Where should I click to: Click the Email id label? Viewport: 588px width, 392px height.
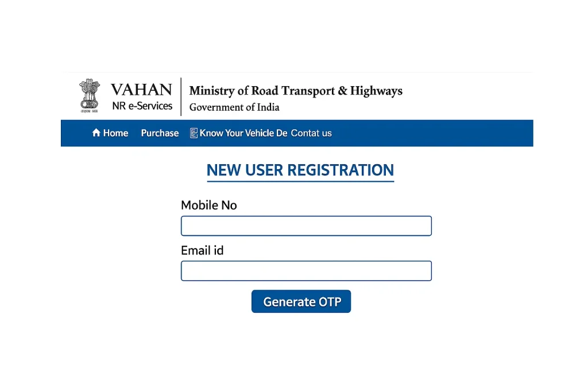[x=202, y=250]
